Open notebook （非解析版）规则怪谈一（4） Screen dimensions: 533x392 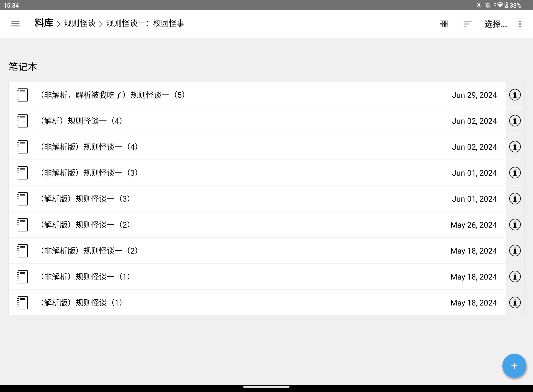click(x=257, y=147)
